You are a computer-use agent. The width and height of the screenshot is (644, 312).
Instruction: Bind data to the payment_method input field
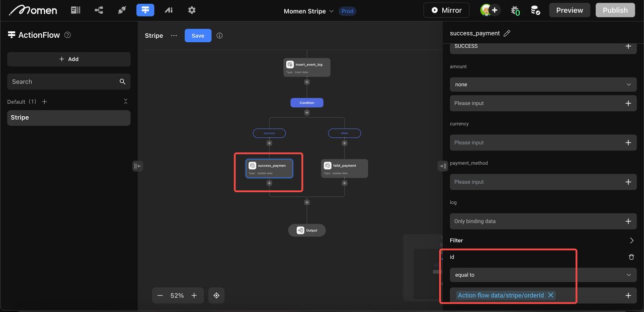point(628,182)
